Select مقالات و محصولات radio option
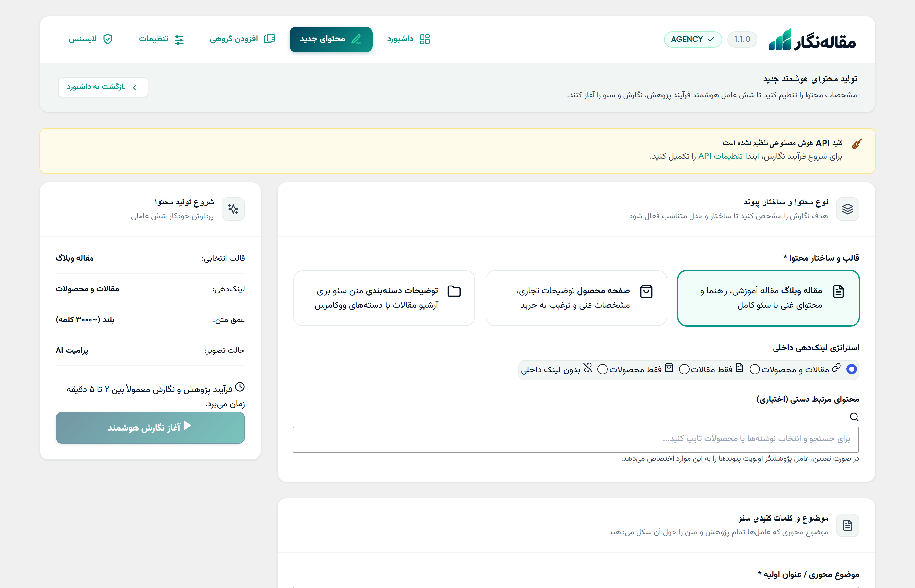 point(851,369)
